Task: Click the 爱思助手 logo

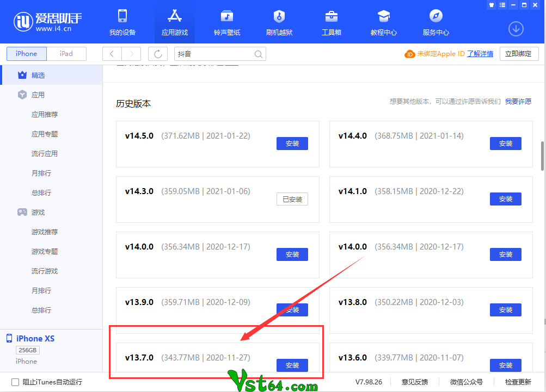Action: pos(48,22)
